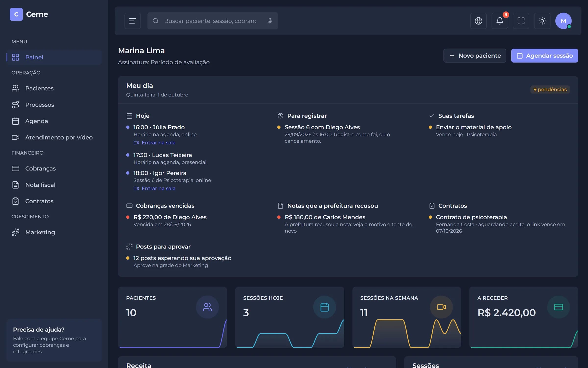This screenshot has width=588, height=368.
Task: Click the Para registrar history icon
Action: [x=280, y=116]
